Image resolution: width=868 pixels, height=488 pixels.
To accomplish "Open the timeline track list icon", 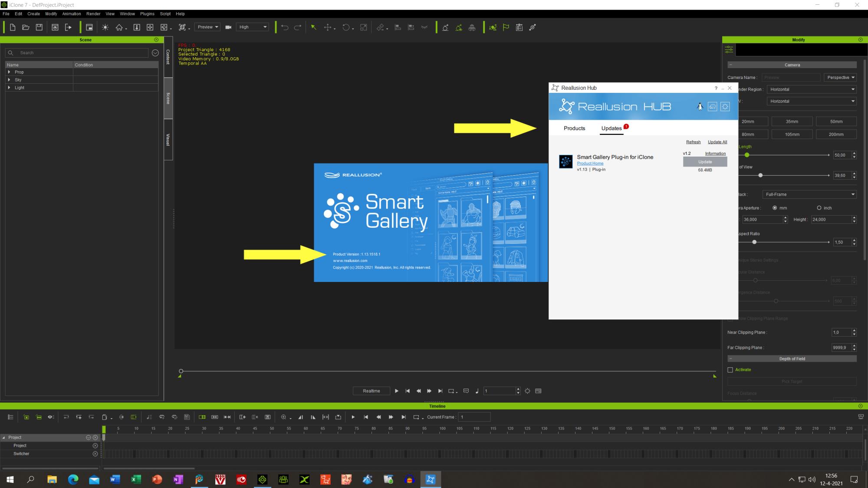I will [10, 417].
